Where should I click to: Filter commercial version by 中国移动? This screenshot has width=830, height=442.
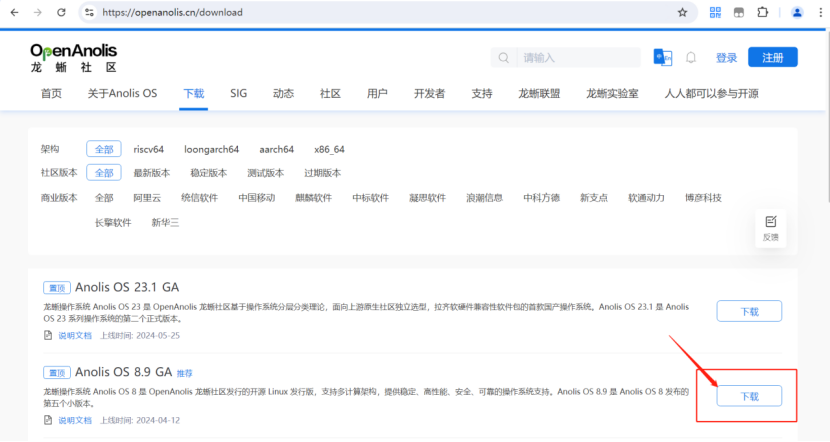257,197
